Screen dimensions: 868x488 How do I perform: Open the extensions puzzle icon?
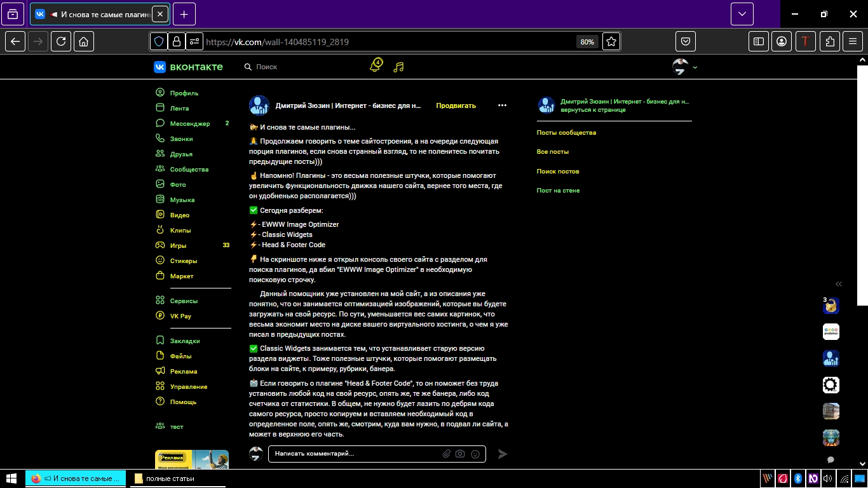830,41
